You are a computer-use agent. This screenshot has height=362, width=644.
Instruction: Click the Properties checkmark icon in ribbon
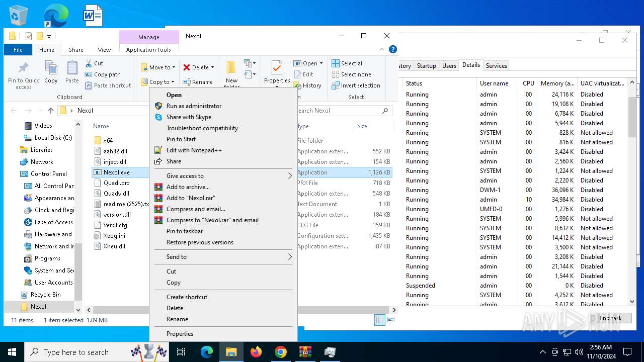(277, 67)
